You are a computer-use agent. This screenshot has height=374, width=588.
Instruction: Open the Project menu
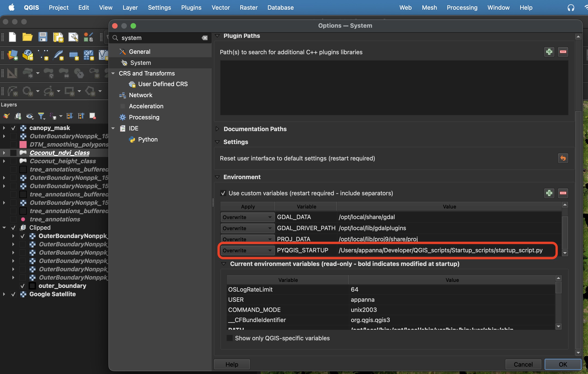click(59, 8)
